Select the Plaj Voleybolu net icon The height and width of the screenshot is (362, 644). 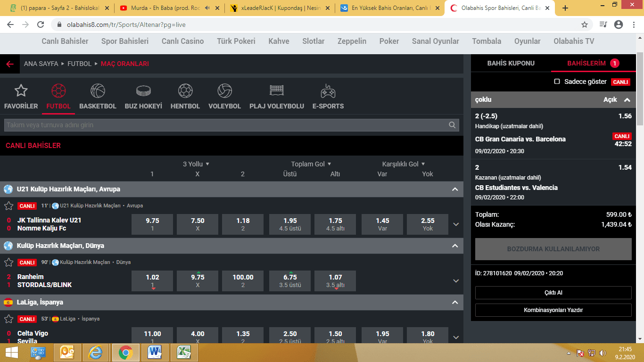pos(277,90)
